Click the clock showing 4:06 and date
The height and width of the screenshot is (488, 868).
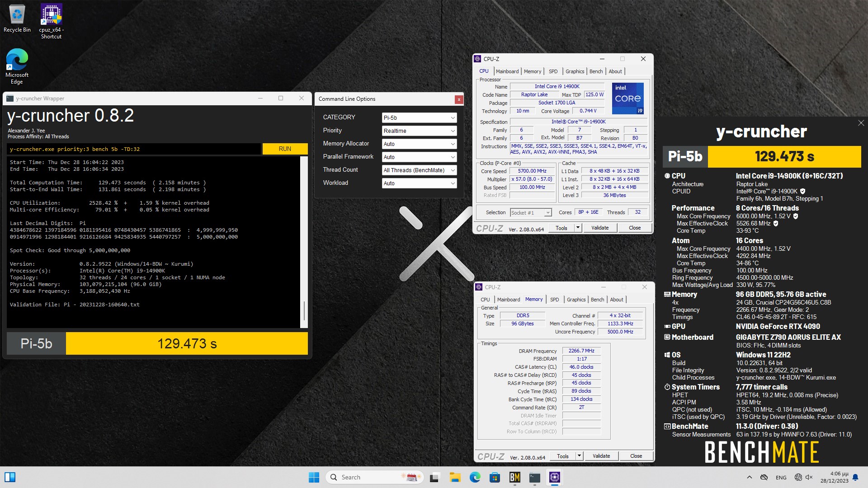click(x=835, y=477)
